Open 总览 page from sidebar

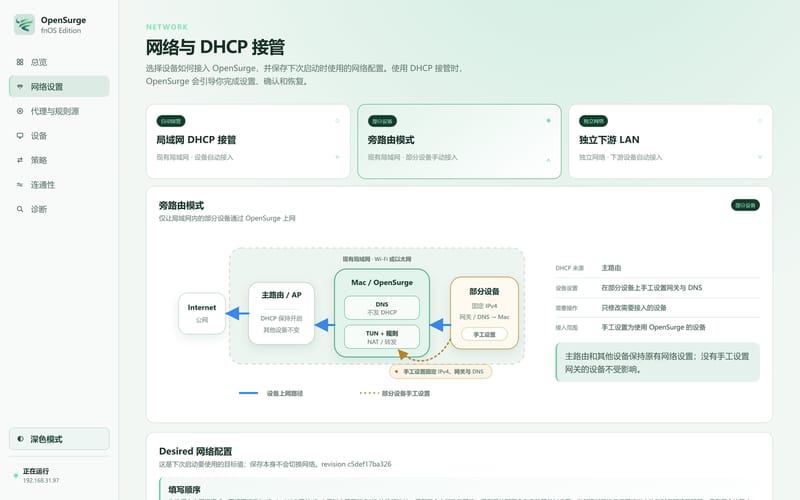click(59, 62)
